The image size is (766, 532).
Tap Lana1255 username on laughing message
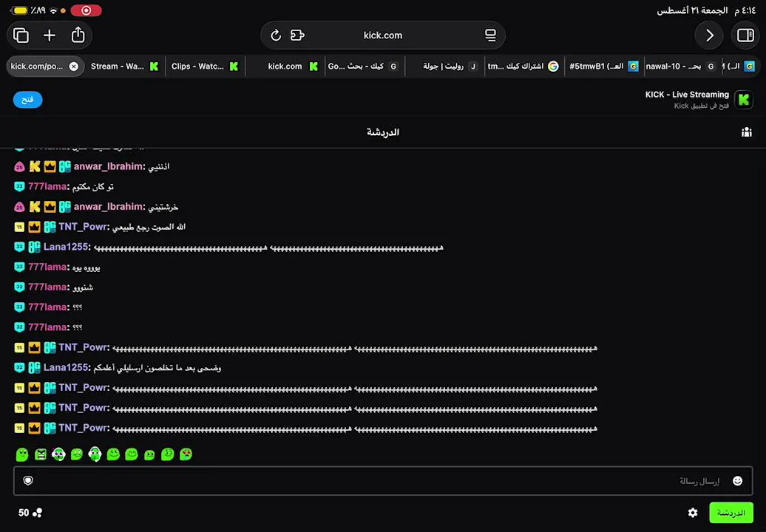67,247
